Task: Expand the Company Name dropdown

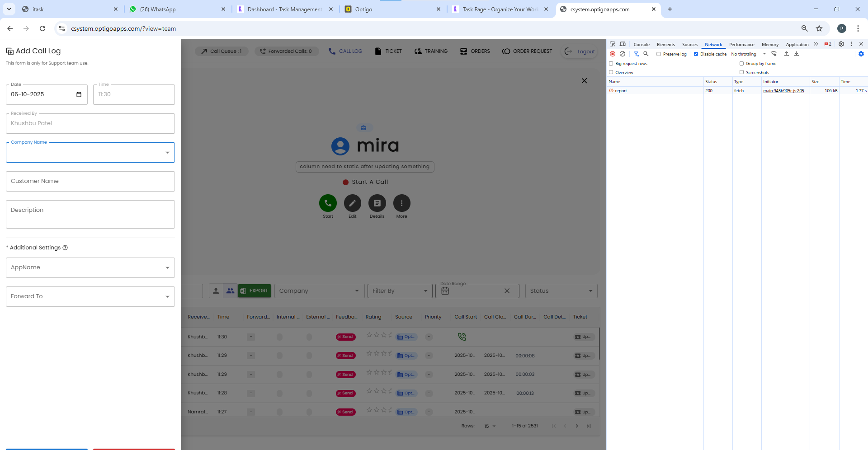Action: [x=167, y=153]
